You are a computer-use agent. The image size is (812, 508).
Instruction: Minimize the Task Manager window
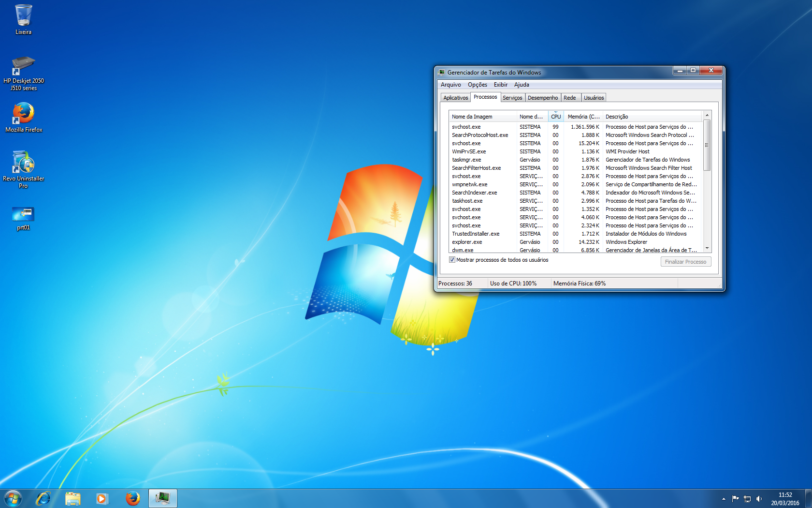click(680, 71)
